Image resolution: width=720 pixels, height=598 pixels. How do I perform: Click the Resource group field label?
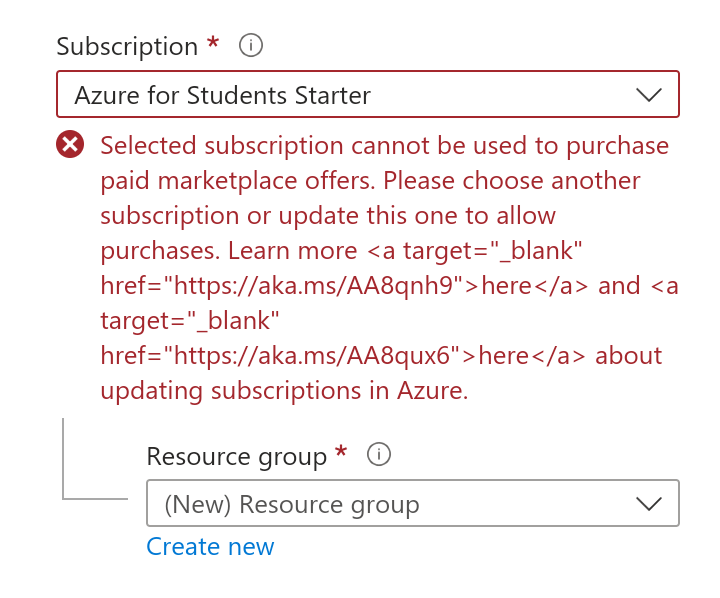point(236,456)
